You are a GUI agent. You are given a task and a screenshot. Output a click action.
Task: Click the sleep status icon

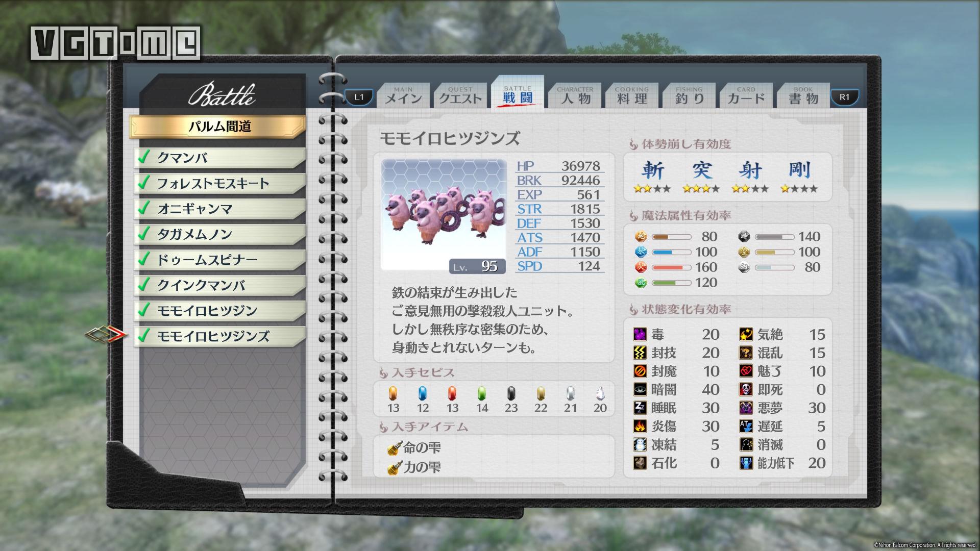pos(640,408)
